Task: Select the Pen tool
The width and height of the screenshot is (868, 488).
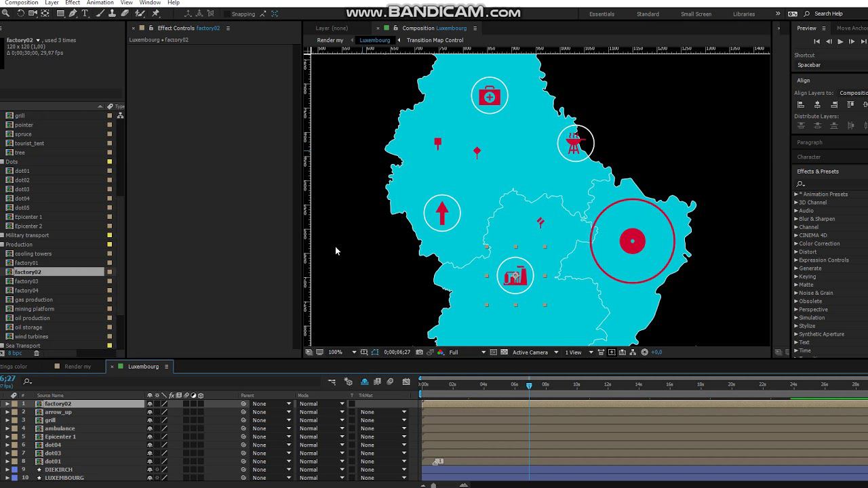Action: click(x=73, y=14)
